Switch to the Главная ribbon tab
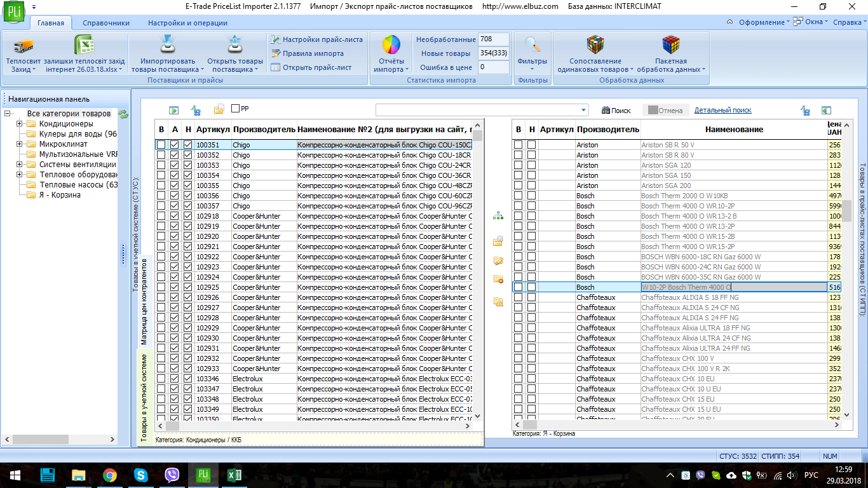This screenshot has width=868, height=488. 51,23
